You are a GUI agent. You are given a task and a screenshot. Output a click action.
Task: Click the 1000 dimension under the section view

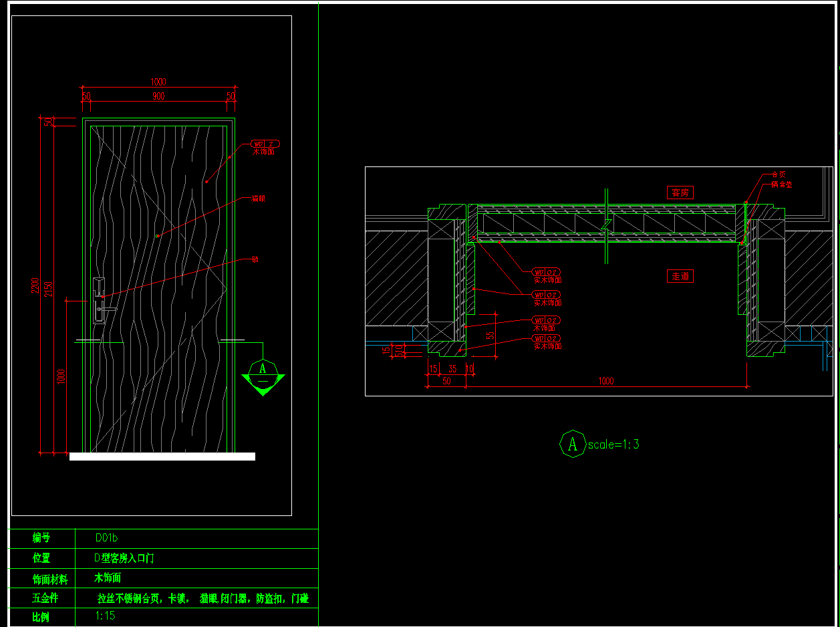[605, 381]
